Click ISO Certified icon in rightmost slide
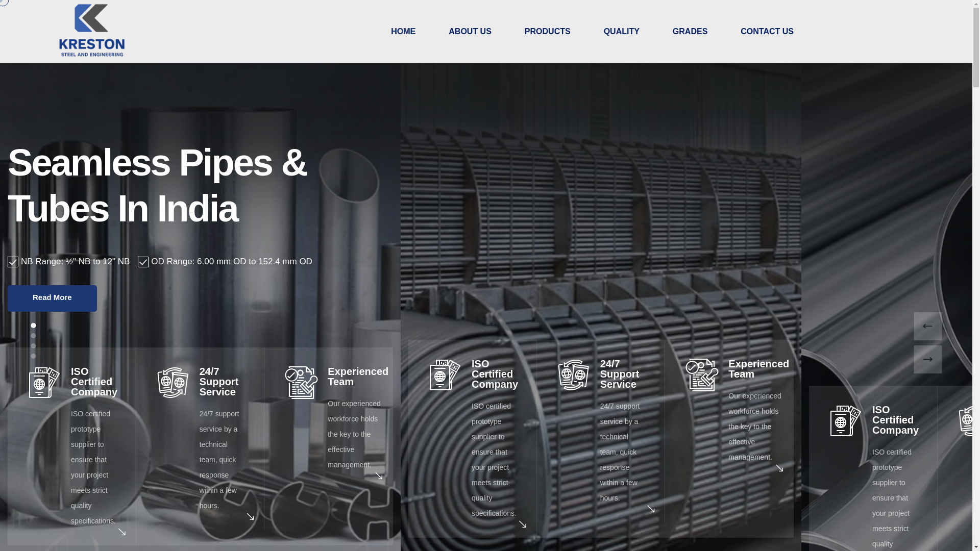 pos(845,421)
